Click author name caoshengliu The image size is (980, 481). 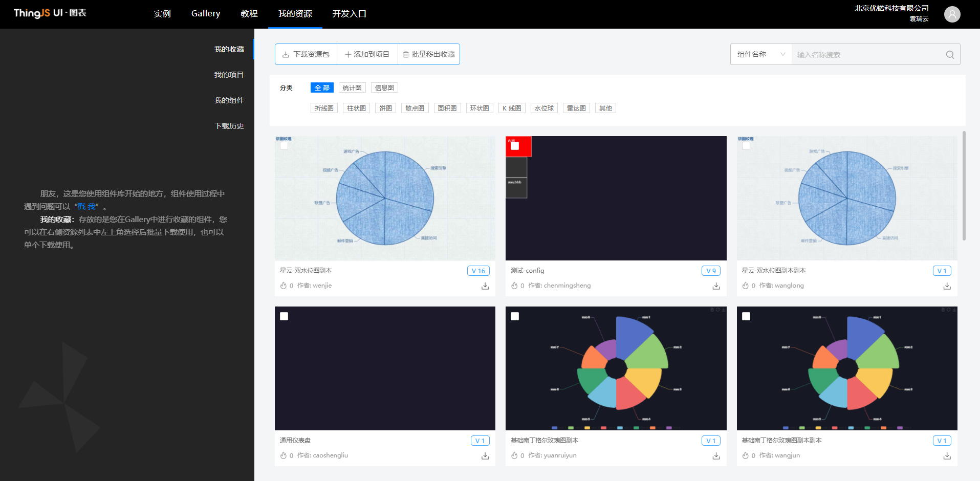coord(330,455)
